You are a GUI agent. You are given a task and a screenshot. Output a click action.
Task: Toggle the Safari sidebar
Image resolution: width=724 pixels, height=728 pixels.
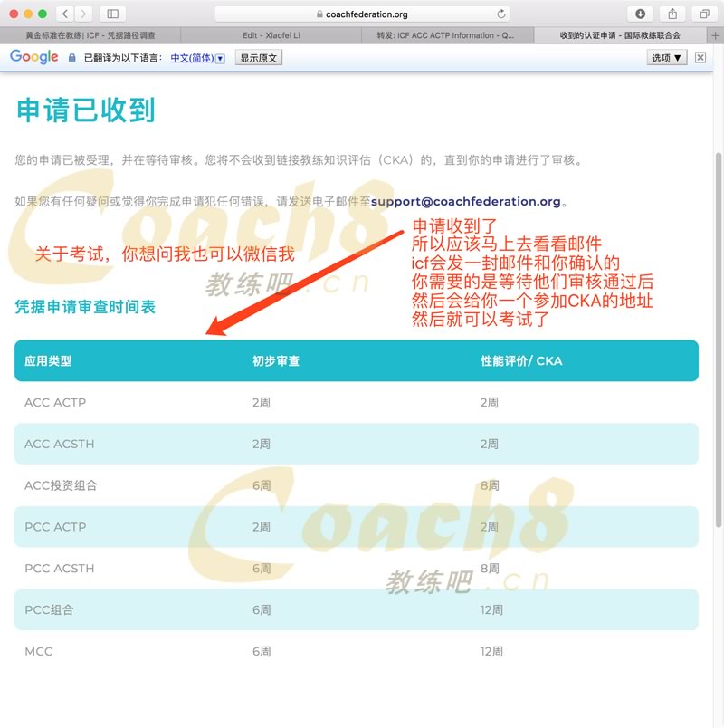(113, 14)
